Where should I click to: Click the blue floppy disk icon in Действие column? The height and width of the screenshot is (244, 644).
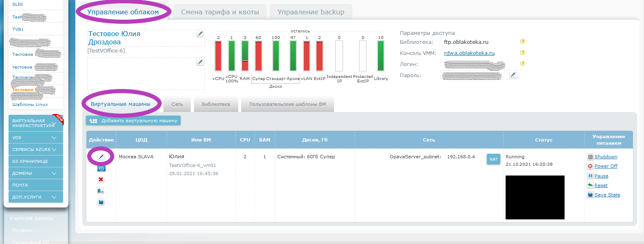click(x=101, y=202)
